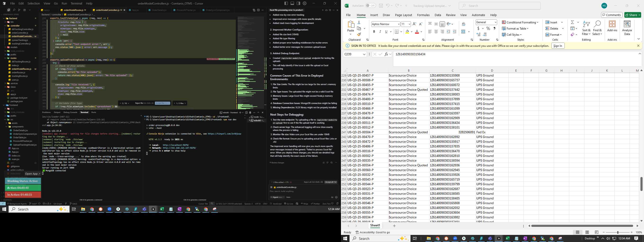
Task: Open the Selection menu in Cursor
Action: coord(33,3)
